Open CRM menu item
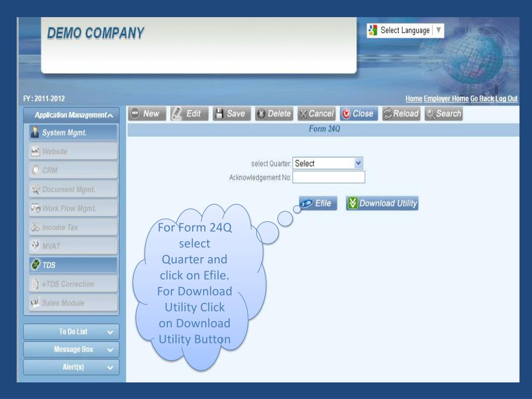 tap(73, 170)
